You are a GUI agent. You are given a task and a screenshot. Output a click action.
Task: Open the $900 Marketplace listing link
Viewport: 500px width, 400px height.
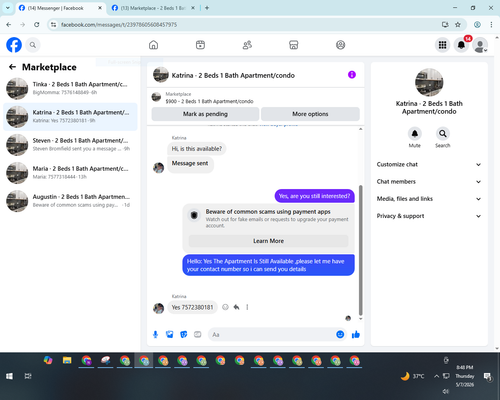coord(209,101)
